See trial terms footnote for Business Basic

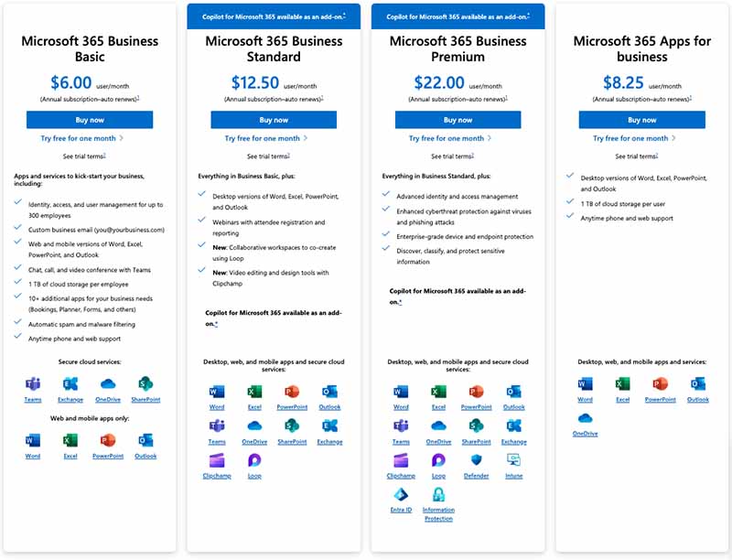point(105,156)
